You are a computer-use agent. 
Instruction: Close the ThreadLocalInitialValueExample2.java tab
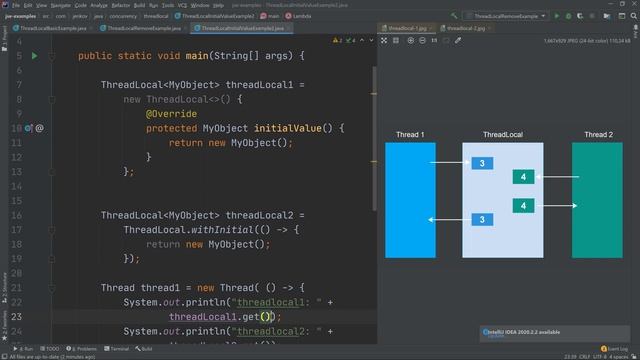pyautogui.click(x=288, y=28)
